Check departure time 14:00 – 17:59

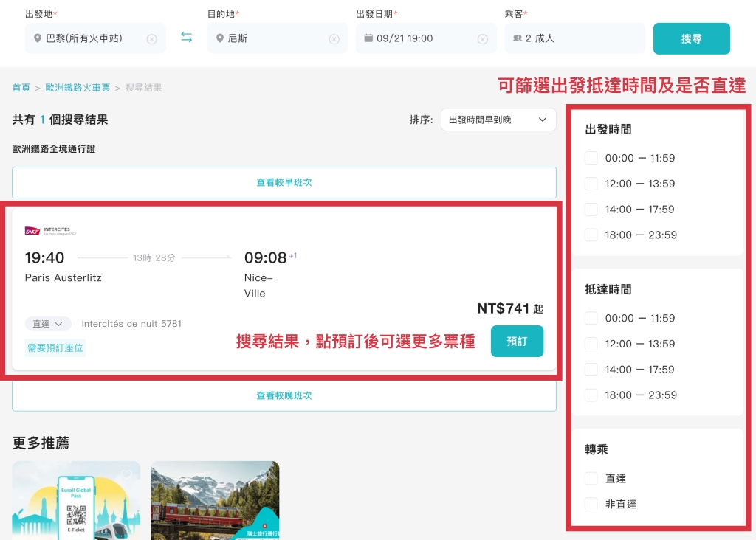pos(591,209)
